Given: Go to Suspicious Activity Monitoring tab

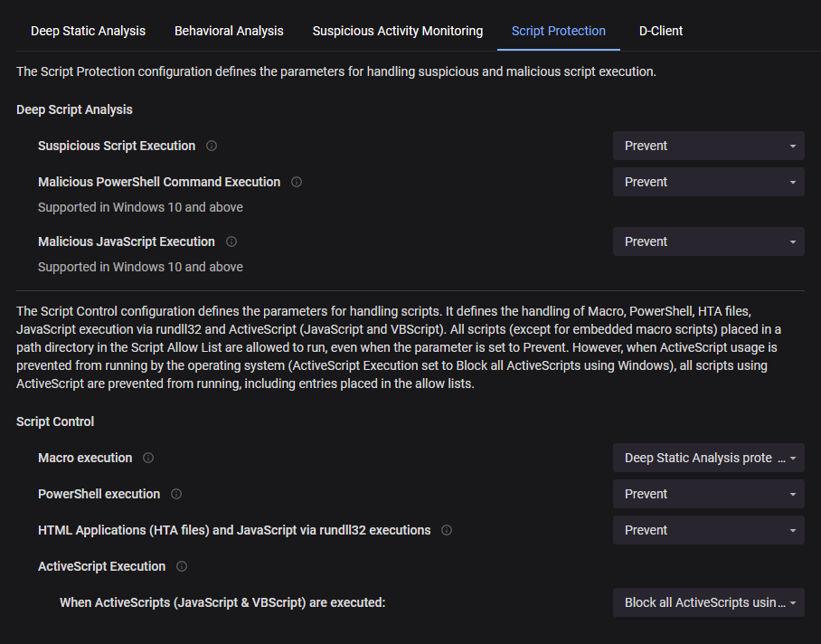Looking at the screenshot, I should [x=398, y=31].
